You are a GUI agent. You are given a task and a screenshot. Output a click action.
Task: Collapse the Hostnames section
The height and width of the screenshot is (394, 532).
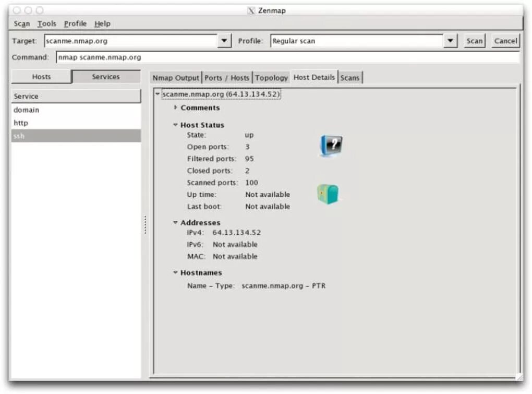[175, 272]
